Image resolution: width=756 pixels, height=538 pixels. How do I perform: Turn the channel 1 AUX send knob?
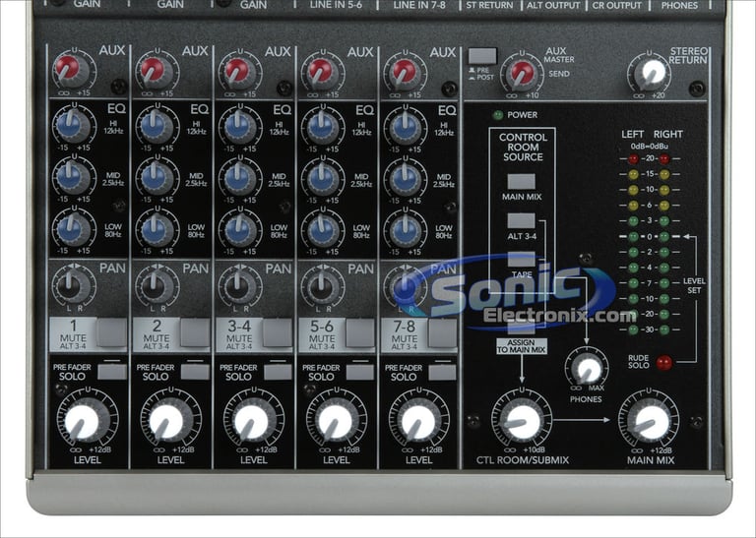point(71,71)
